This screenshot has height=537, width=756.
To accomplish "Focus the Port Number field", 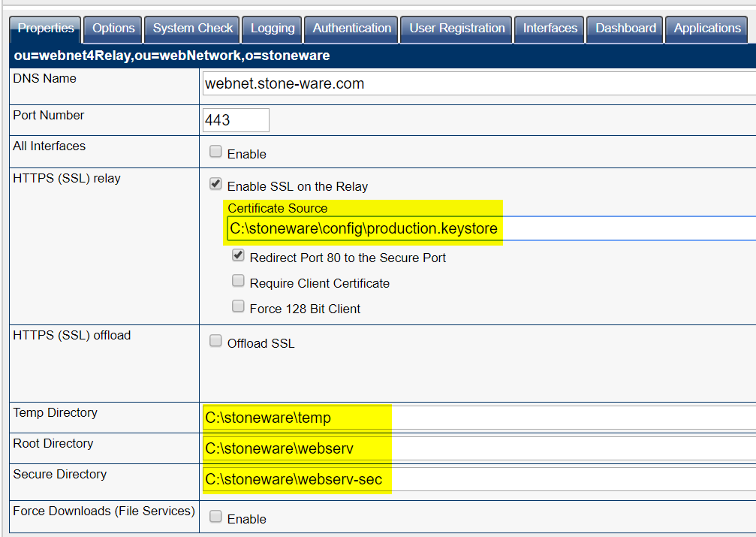I will tap(236, 120).
